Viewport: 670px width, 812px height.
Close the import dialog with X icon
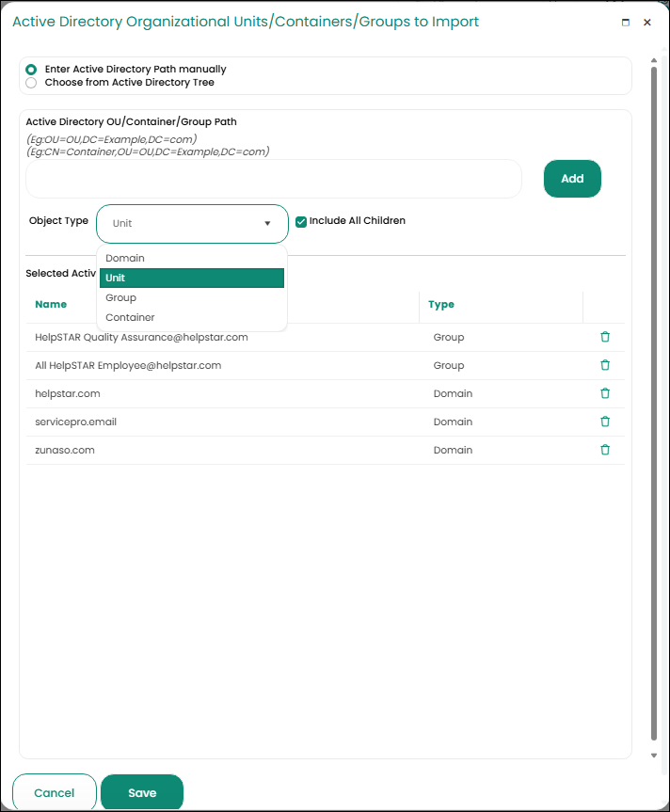point(647,23)
